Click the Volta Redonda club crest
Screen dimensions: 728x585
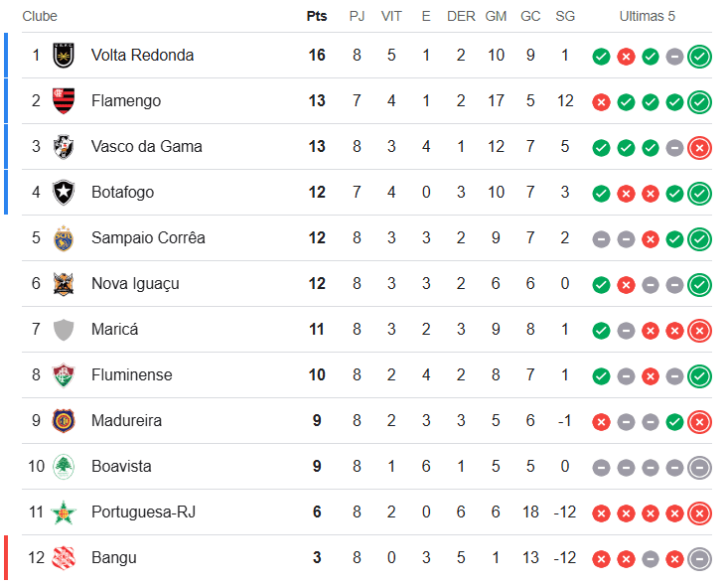[x=64, y=56]
